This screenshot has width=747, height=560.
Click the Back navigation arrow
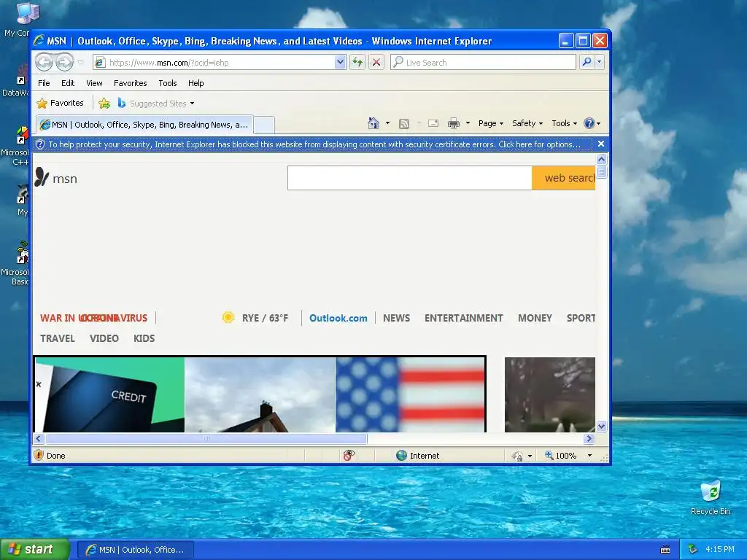(44, 62)
